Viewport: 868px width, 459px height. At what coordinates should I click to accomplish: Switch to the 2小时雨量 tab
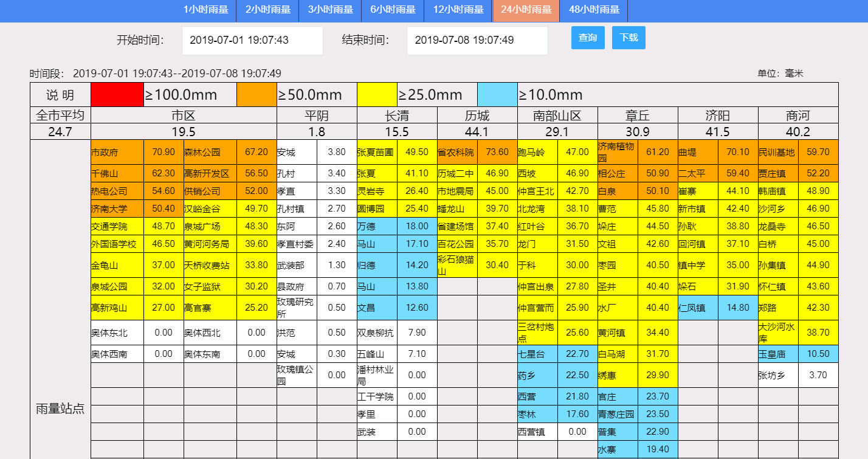[266, 10]
